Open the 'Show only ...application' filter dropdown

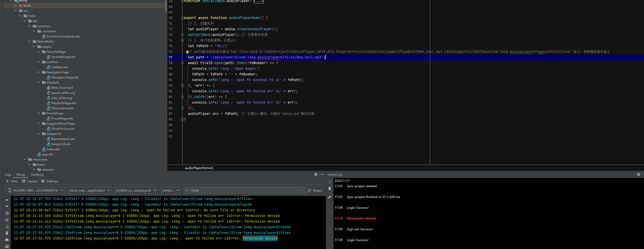pyautogui.click(x=90, y=190)
